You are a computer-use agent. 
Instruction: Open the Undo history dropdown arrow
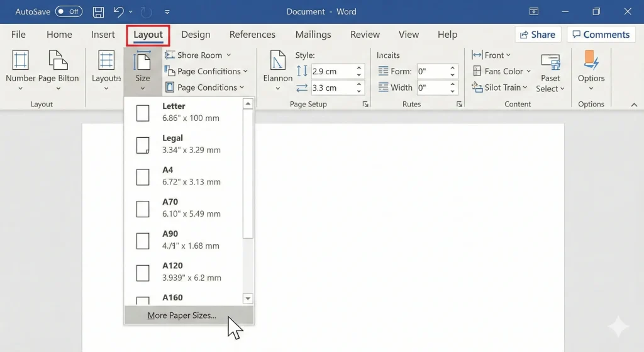(x=131, y=11)
